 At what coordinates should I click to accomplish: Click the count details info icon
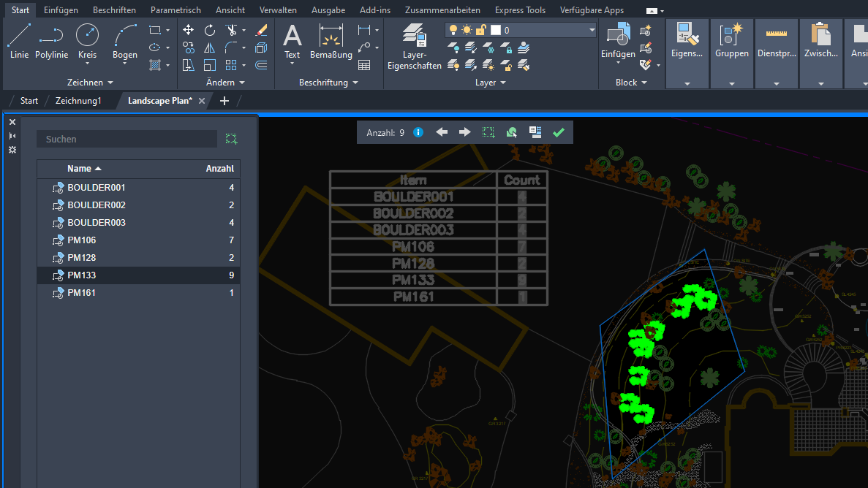418,132
